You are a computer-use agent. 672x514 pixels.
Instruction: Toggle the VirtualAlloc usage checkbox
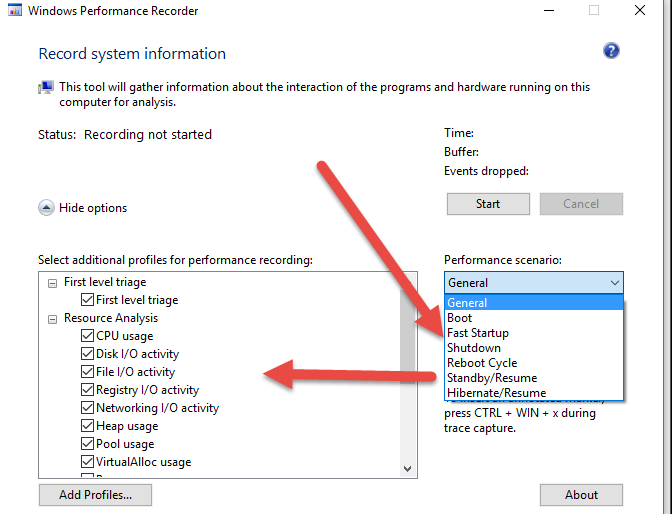87,461
